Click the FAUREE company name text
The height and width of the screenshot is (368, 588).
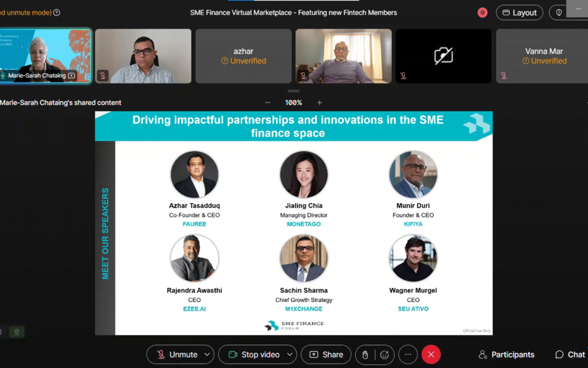(194, 224)
